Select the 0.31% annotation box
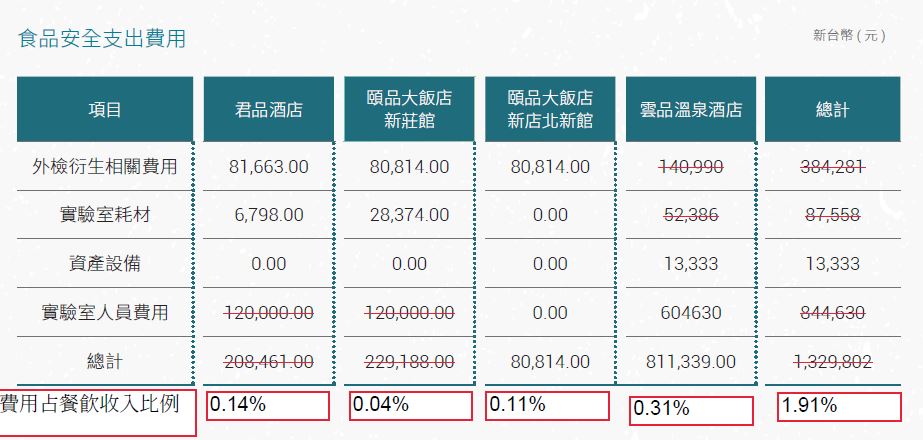 point(691,411)
